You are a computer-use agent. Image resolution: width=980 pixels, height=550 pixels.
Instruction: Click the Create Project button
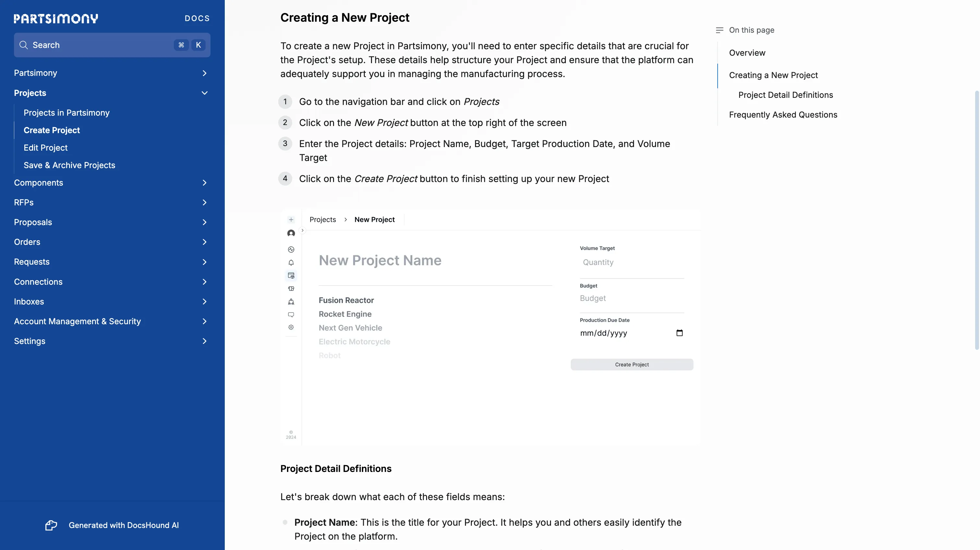[631, 364]
